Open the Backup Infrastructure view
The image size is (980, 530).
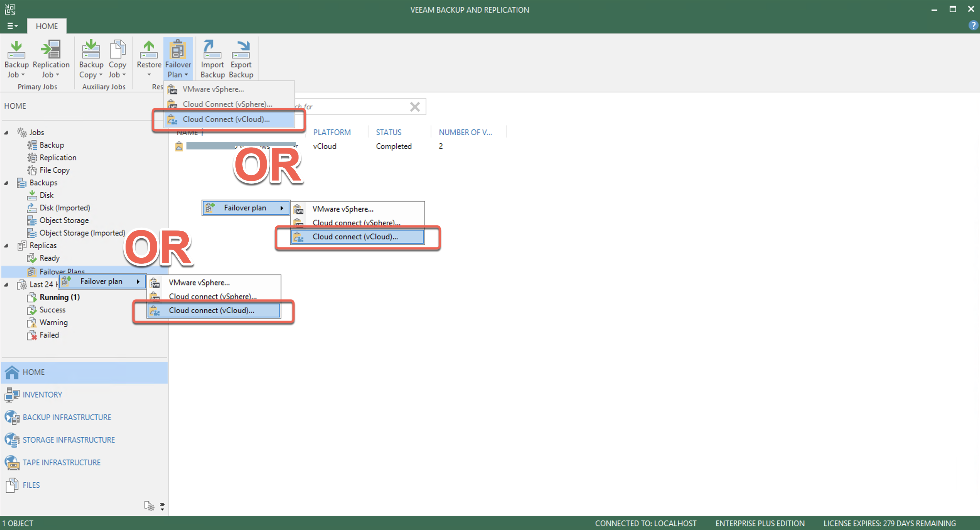[x=67, y=417]
